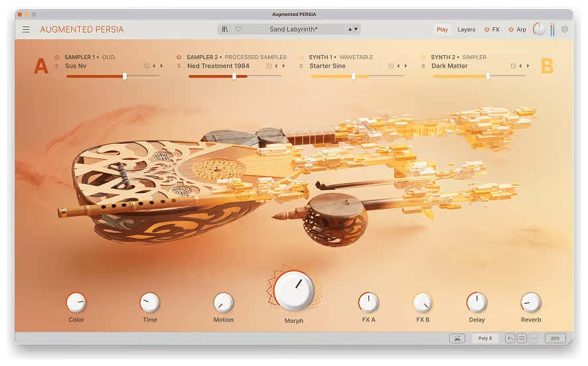Open the preset library browser icon

pyautogui.click(x=224, y=29)
